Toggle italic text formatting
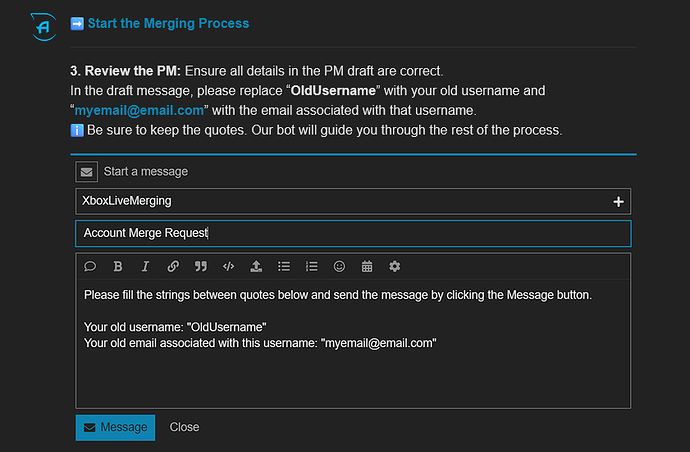The width and height of the screenshot is (690, 452). 145,267
